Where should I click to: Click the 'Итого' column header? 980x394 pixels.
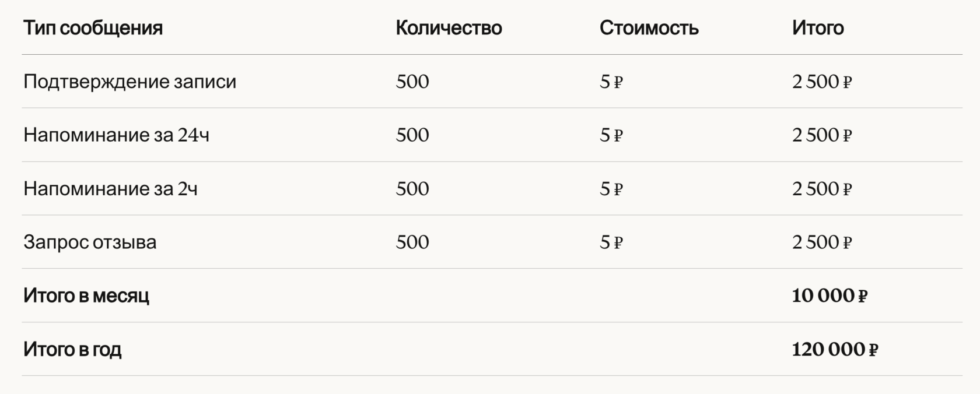[818, 28]
